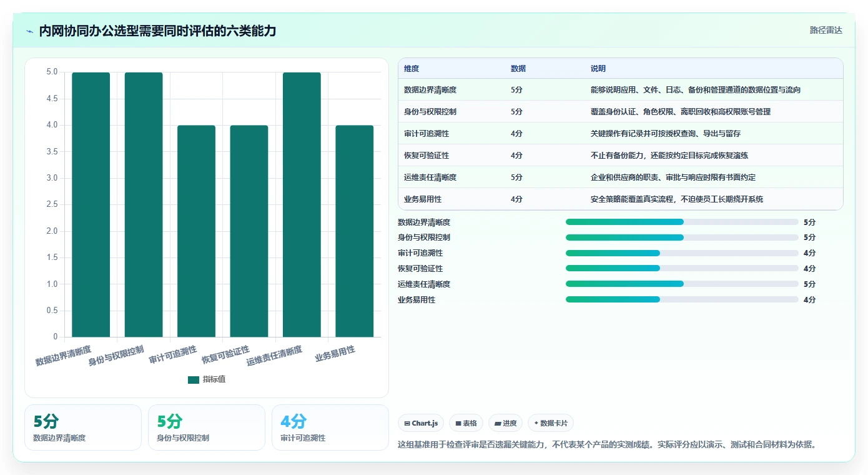Click the 5.0 y-axis tick label
The image size is (868, 475).
pyautogui.click(x=52, y=72)
